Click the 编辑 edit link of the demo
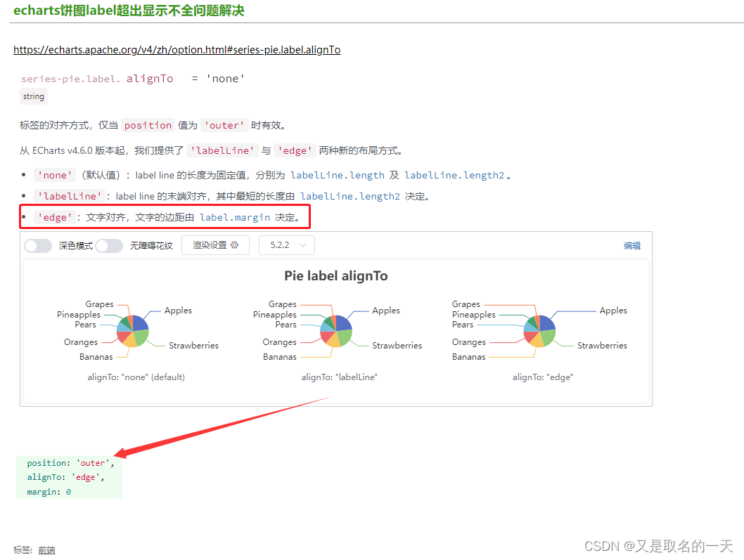The width and height of the screenshot is (744, 560). click(631, 245)
